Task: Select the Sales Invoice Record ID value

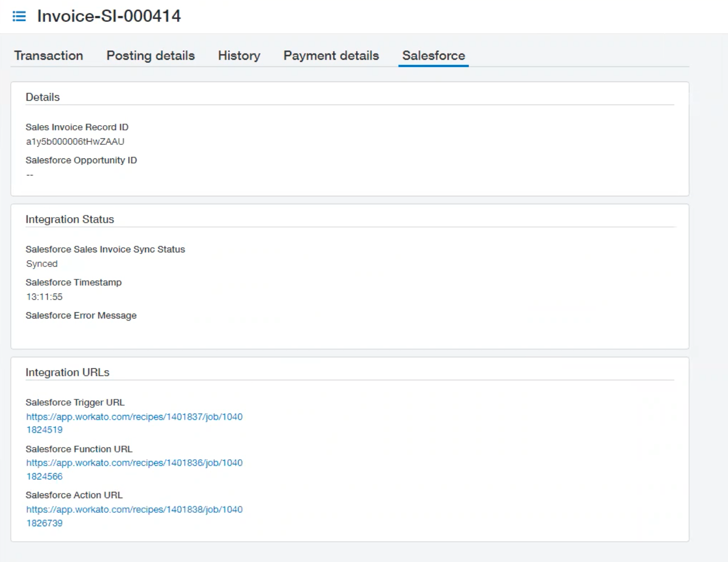Action: pos(75,141)
